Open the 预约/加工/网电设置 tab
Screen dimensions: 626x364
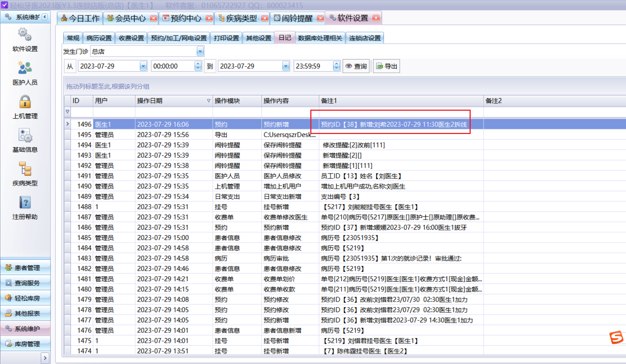click(x=179, y=38)
